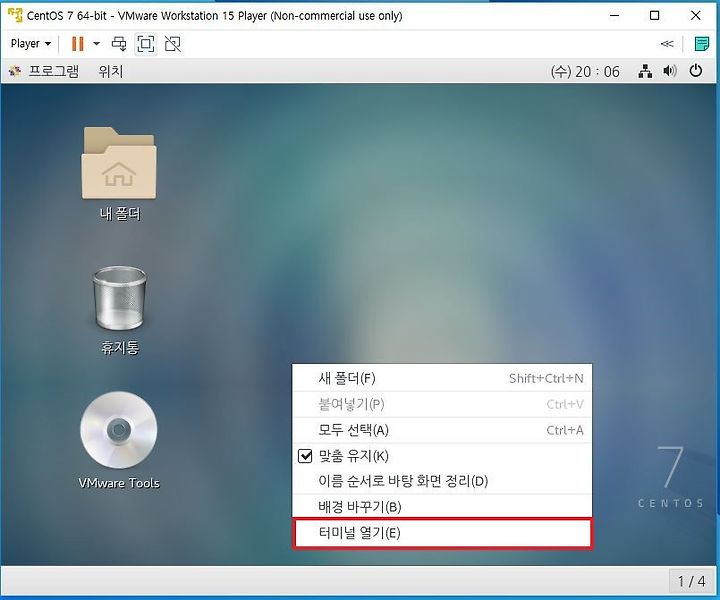The image size is (720, 600).
Task: Select the 휴지통 trash icon
Action: coord(119,308)
